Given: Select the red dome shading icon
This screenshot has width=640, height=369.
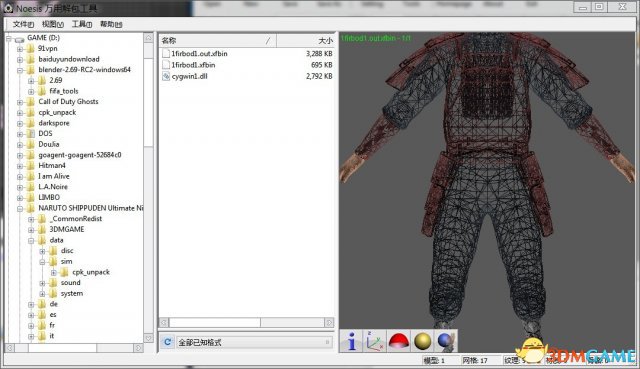Looking at the screenshot, I should (398, 341).
